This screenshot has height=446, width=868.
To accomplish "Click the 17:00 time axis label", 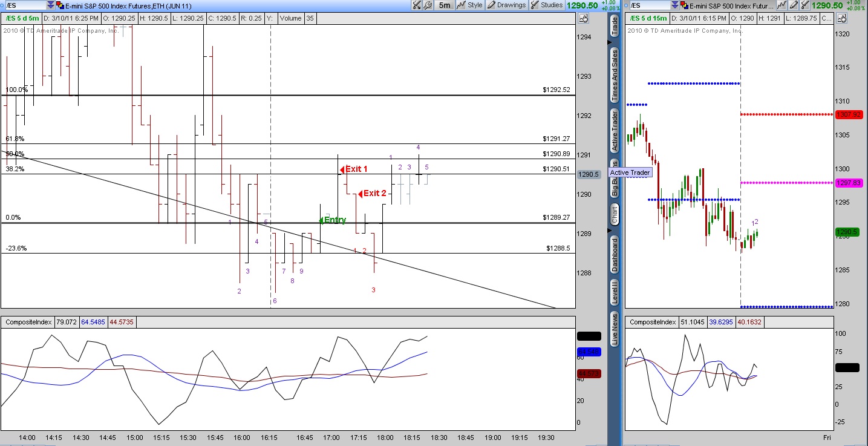I will point(331,437).
